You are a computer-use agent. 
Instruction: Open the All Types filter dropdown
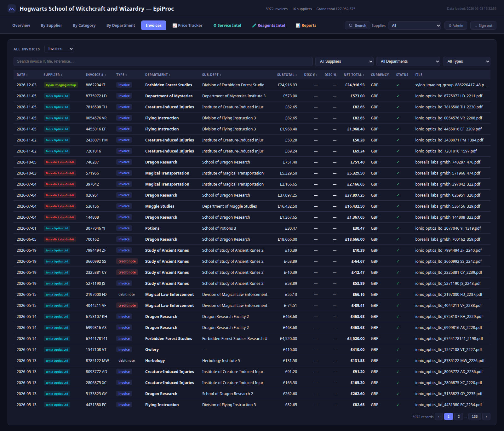(x=467, y=61)
